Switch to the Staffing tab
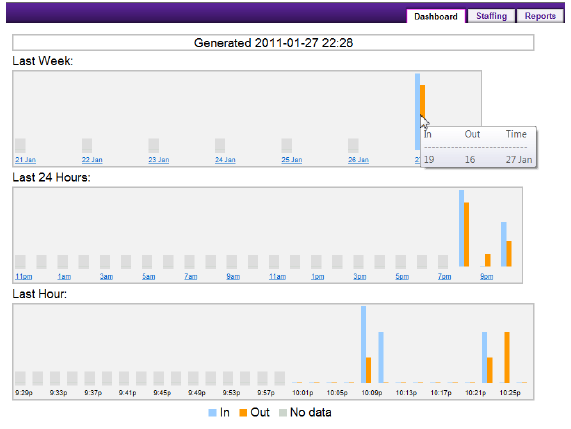 pos(491,16)
